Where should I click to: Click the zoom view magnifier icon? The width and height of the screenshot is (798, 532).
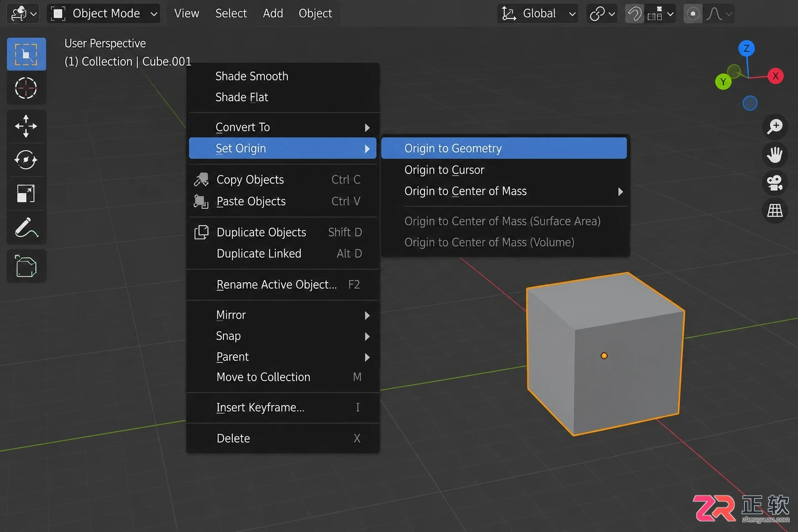point(775,126)
